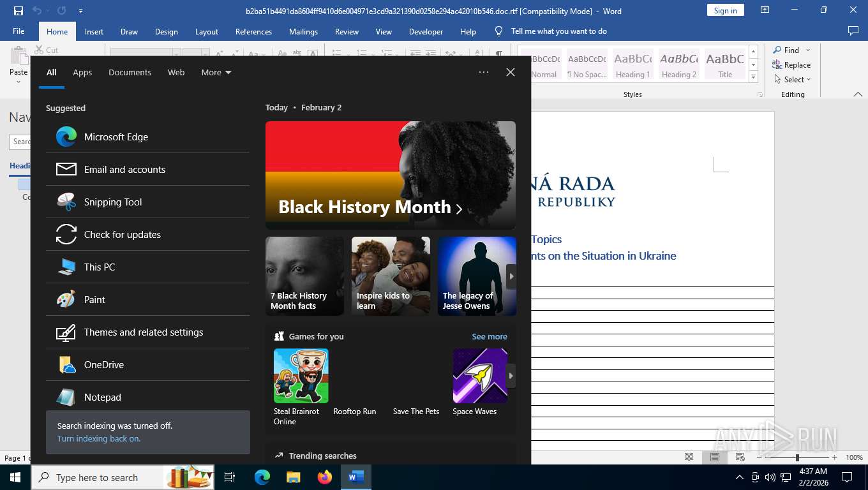The height and width of the screenshot is (490, 868).
Task: Switch to Web search filter
Action: pyautogui.click(x=176, y=72)
